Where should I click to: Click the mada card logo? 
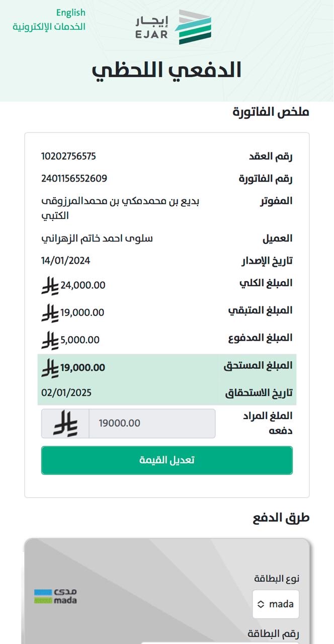[55, 596]
